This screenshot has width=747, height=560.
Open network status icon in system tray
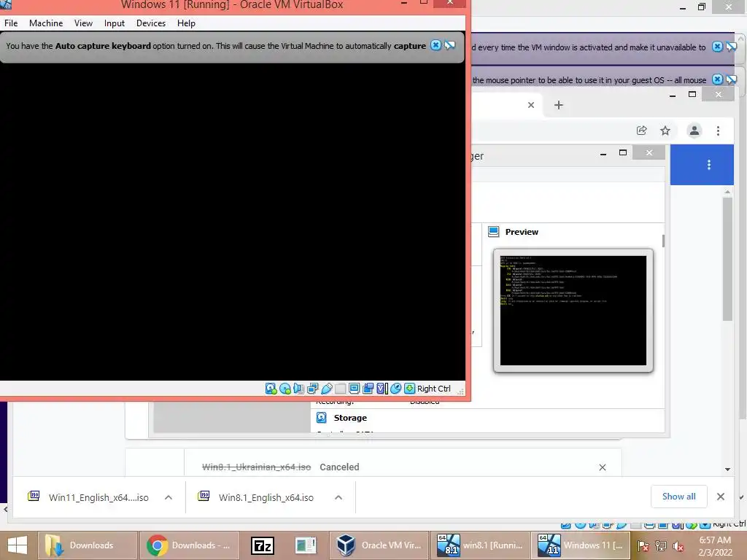tap(660, 547)
